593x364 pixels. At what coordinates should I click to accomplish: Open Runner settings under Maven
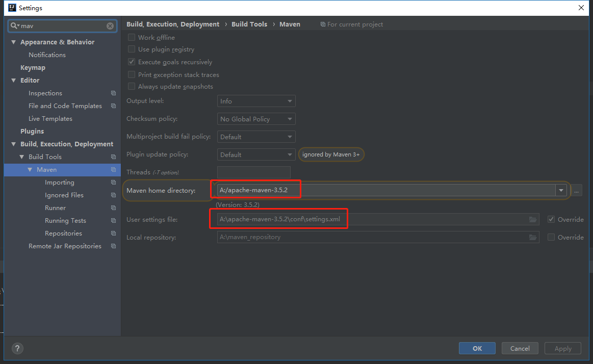[55, 208]
